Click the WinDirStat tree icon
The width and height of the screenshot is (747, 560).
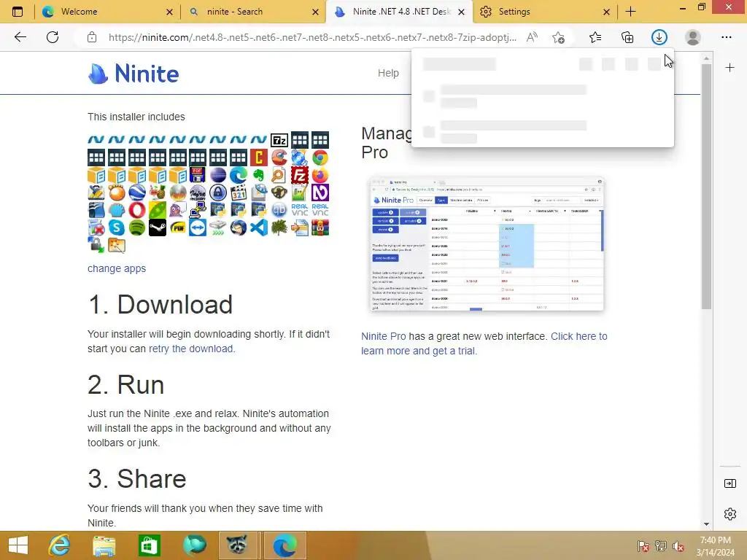pos(279,227)
